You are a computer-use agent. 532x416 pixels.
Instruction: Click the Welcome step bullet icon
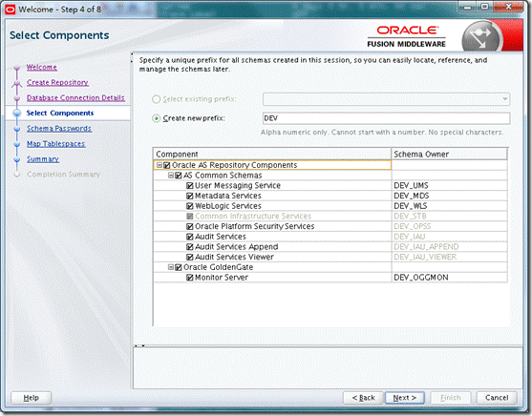tap(16, 69)
